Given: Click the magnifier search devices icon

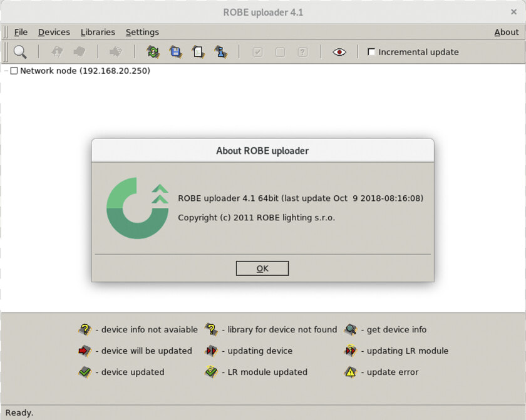Looking at the screenshot, I should tap(20, 52).
